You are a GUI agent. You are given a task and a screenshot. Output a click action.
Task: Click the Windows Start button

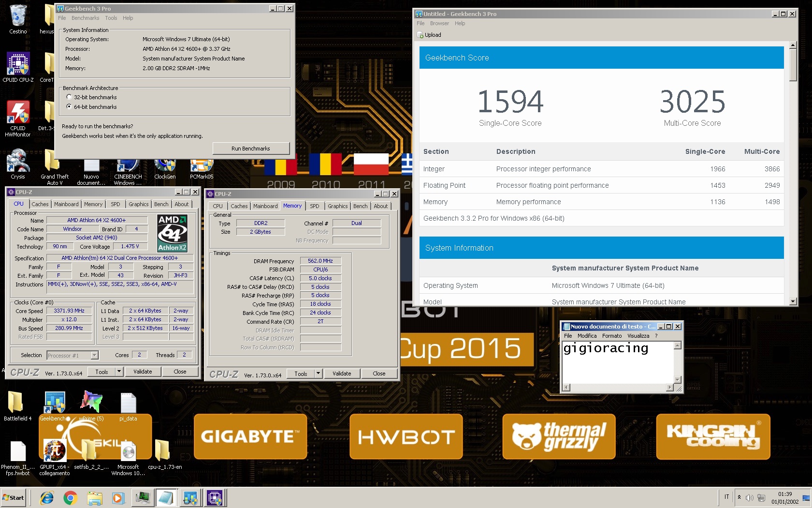(13, 497)
